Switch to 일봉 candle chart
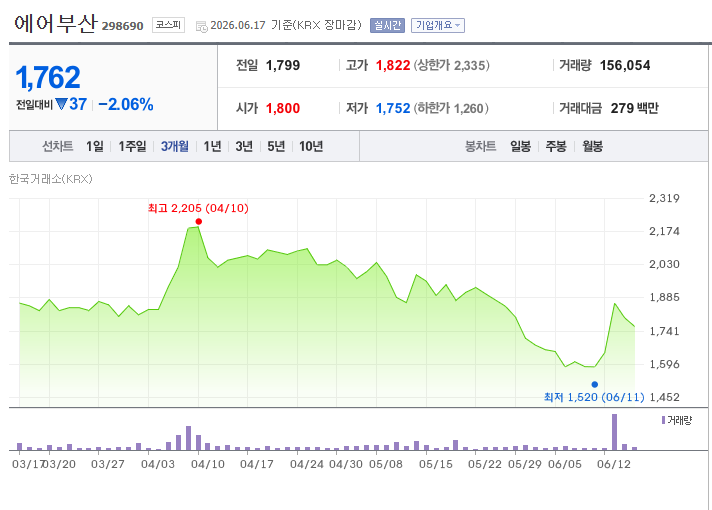Image resolution: width=712 pixels, height=510 pixels. pyautogui.click(x=520, y=146)
